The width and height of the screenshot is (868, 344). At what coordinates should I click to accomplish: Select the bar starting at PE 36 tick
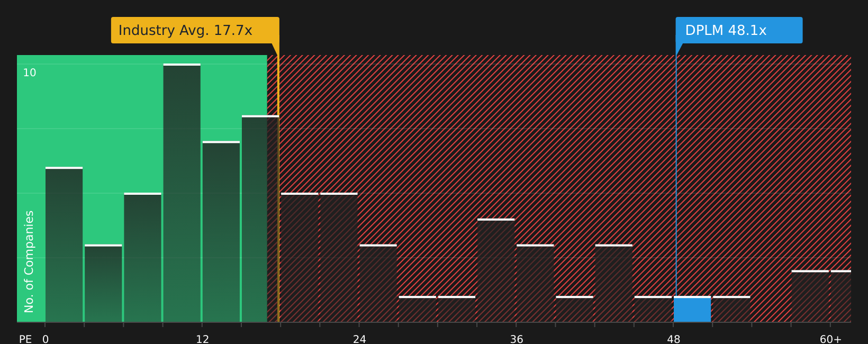pyautogui.click(x=535, y=283)
